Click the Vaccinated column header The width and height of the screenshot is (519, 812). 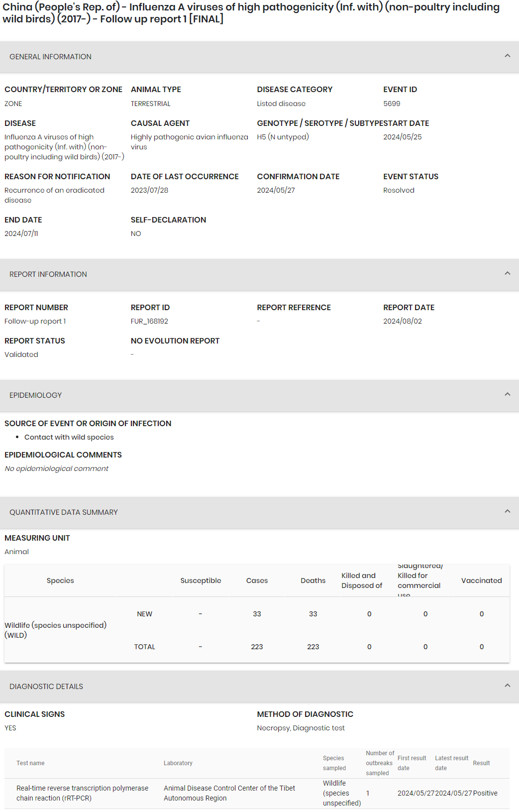pyautogui.click(x=481, y=580)
